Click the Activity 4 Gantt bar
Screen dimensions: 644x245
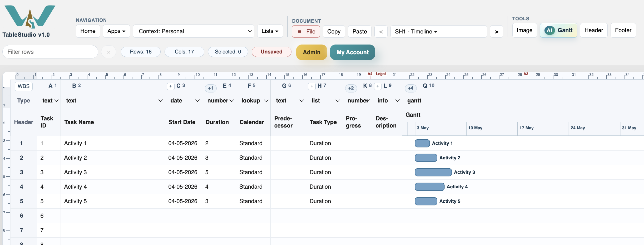(430, 187)
